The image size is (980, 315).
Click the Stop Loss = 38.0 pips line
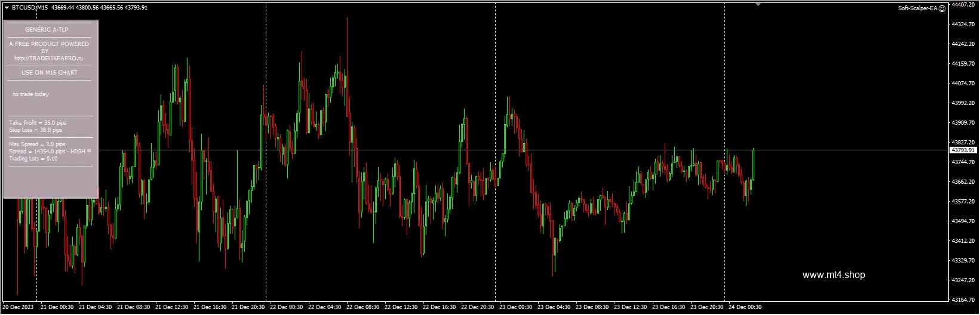[35, 130]
